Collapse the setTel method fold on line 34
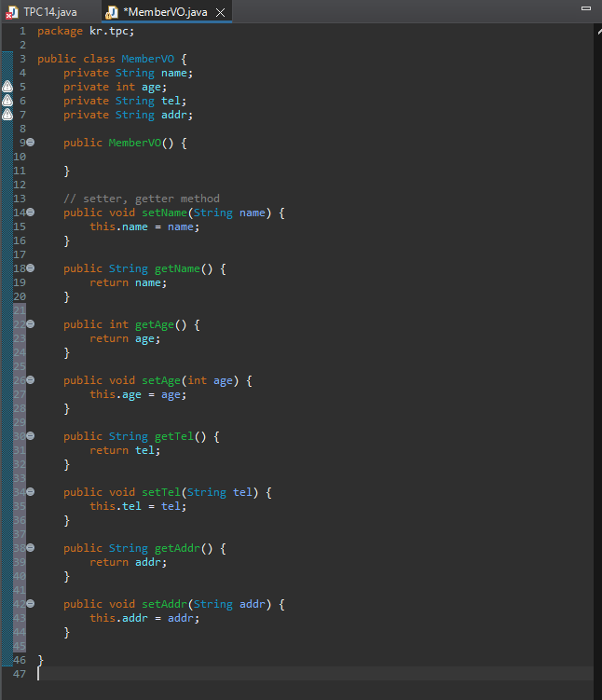Image resolution: width=602 pixels, height=700 pixels. (31, 492)
